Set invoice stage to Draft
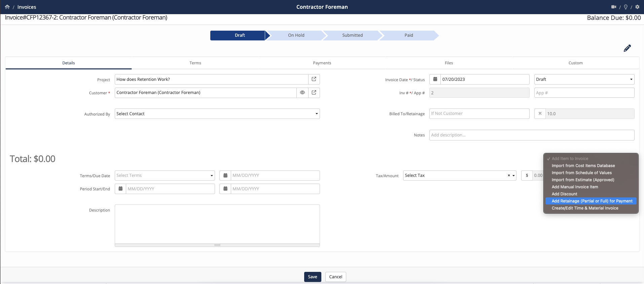Viewport: 644px width, 284px height. point(240,35)
